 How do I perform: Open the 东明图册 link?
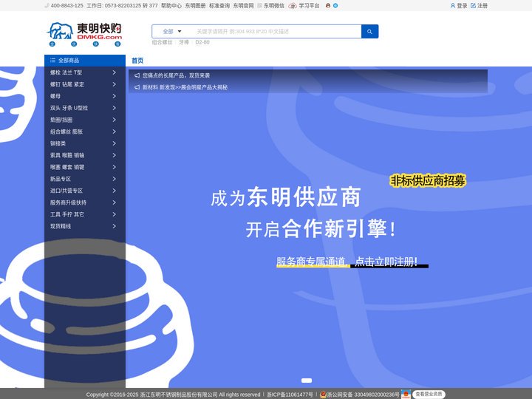[195, 6]
